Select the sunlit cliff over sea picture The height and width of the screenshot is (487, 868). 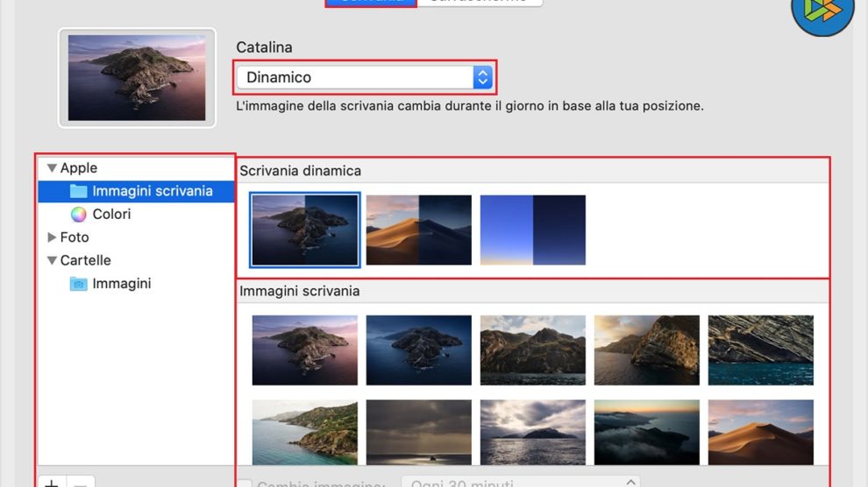tap(647, 350)
